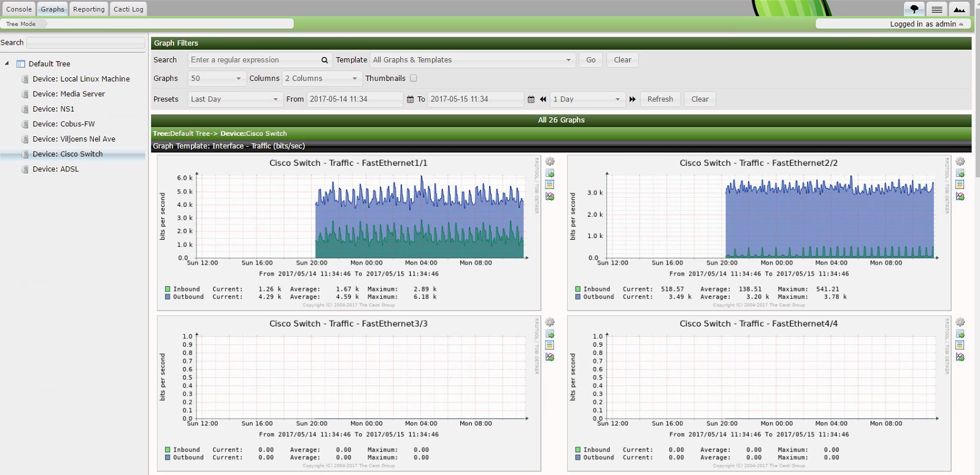Select Device: NS1 in tree
This screenshot has width=980, height=475.
click(53, 109)
